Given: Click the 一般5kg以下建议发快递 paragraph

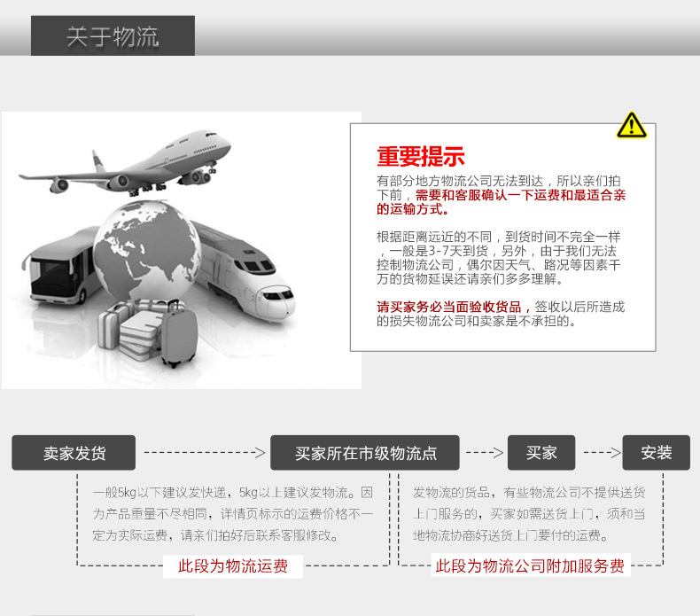Looking at the screenshot, I should [x=232, y=514].
